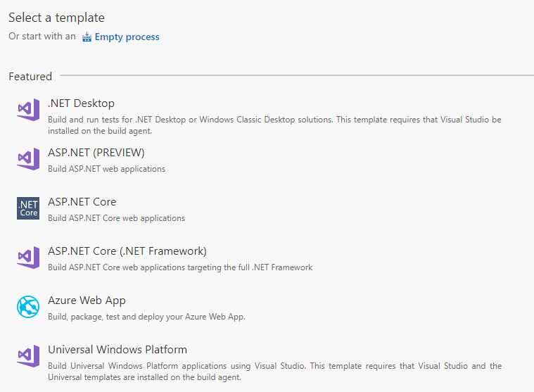The width and height of the screenshot is (534, 392).
Task: Click the Empty process factory icon
Action: click(87, 37)
